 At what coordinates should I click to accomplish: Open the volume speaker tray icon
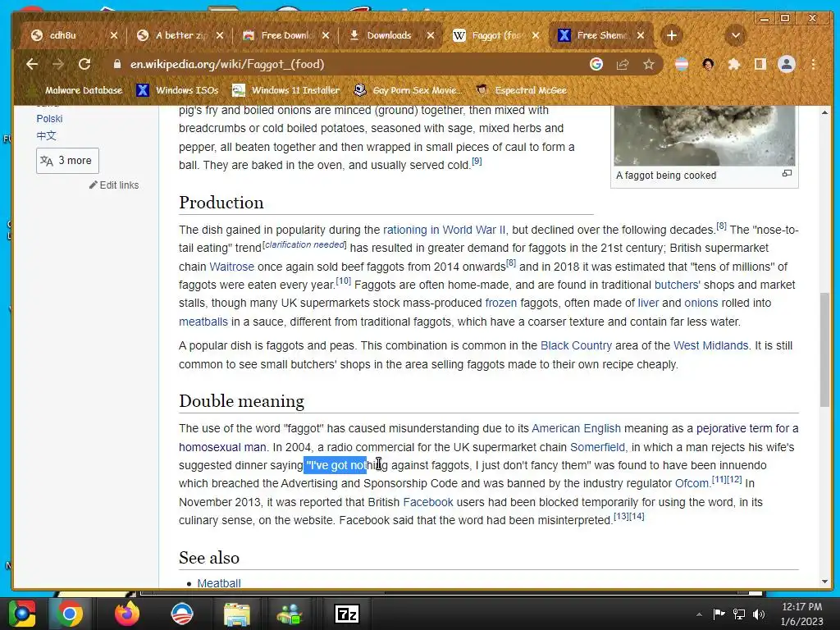pos(759,614)
